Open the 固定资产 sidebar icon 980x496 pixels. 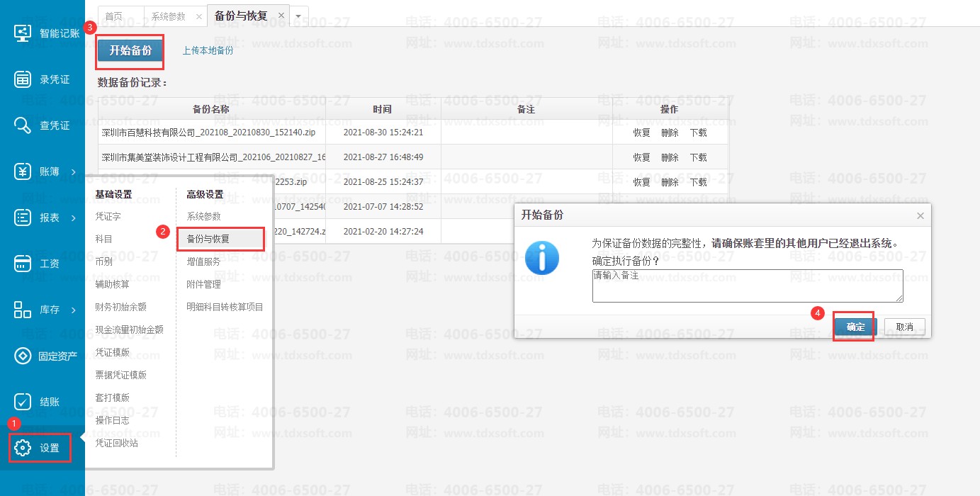point(23,356)
